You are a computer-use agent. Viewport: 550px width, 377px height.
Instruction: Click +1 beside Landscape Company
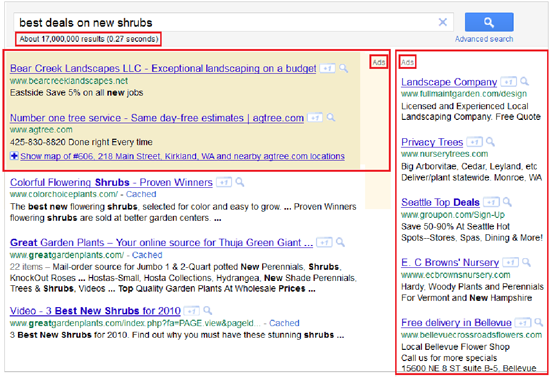pyautogui.click(x=508, y=82)
